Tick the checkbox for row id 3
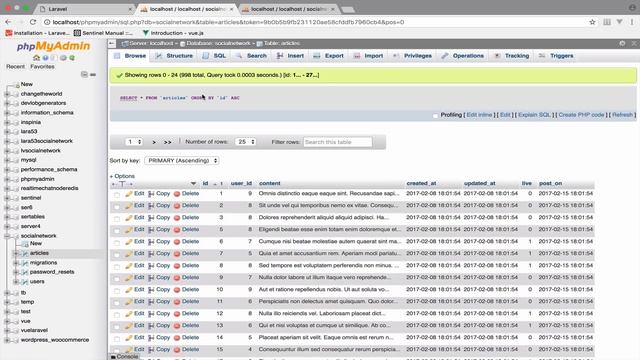The image size is (640, 360). [x=117, y=219]
